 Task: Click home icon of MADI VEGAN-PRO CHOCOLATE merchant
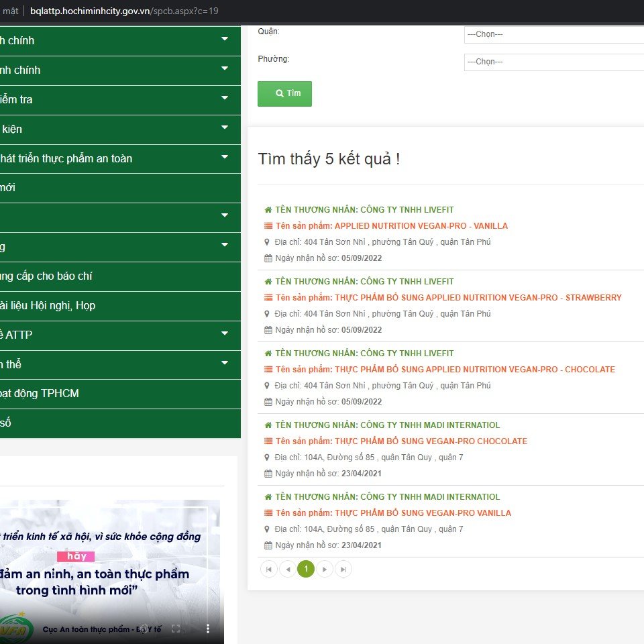268,425
